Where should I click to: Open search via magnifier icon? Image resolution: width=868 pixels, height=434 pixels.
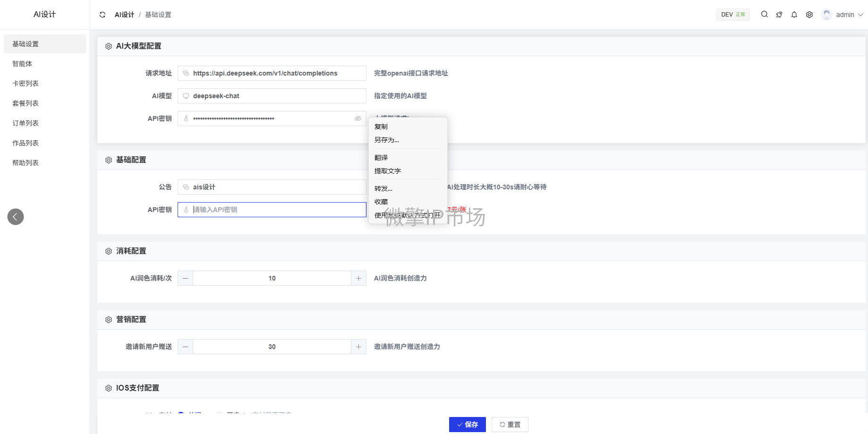pyautogui.click(x=764, y=15)
